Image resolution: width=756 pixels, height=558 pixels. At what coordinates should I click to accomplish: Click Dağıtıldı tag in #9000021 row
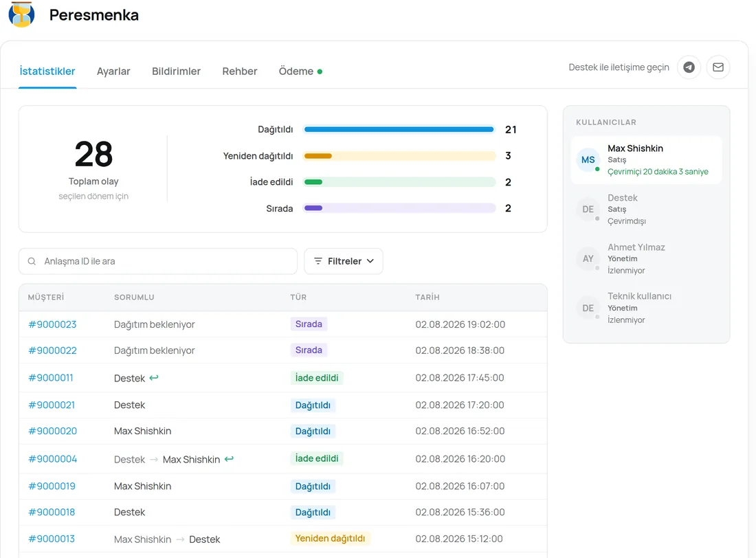click(x=313, y=405)
